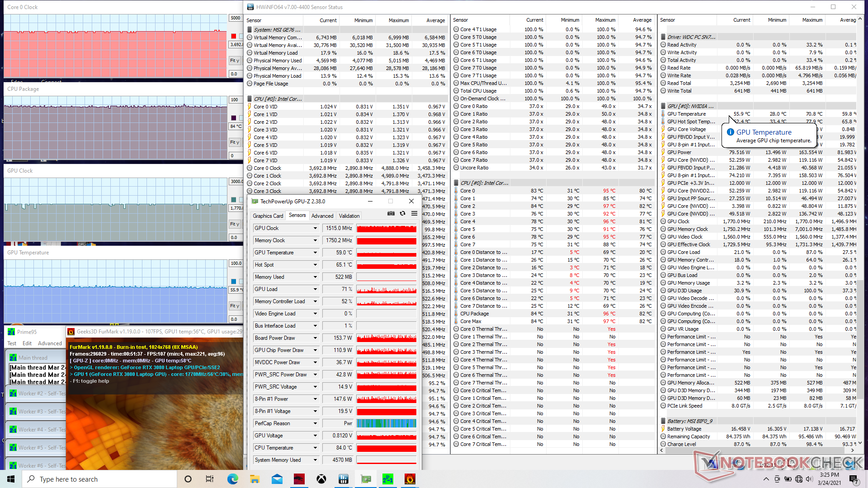Image resolution: width=868 pixels, height=488 pixels.
Task: Click the volume speaker tray icon
Action: point(809,479)
